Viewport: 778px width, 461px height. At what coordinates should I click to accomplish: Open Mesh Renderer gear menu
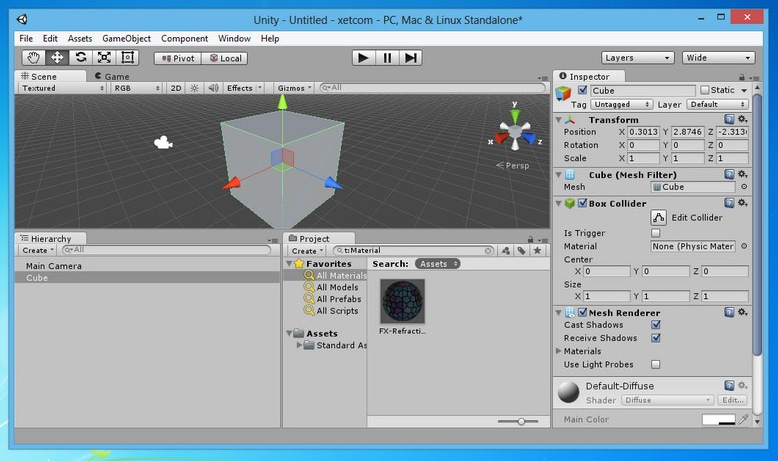pyautogui.click(x=743, y=312)
